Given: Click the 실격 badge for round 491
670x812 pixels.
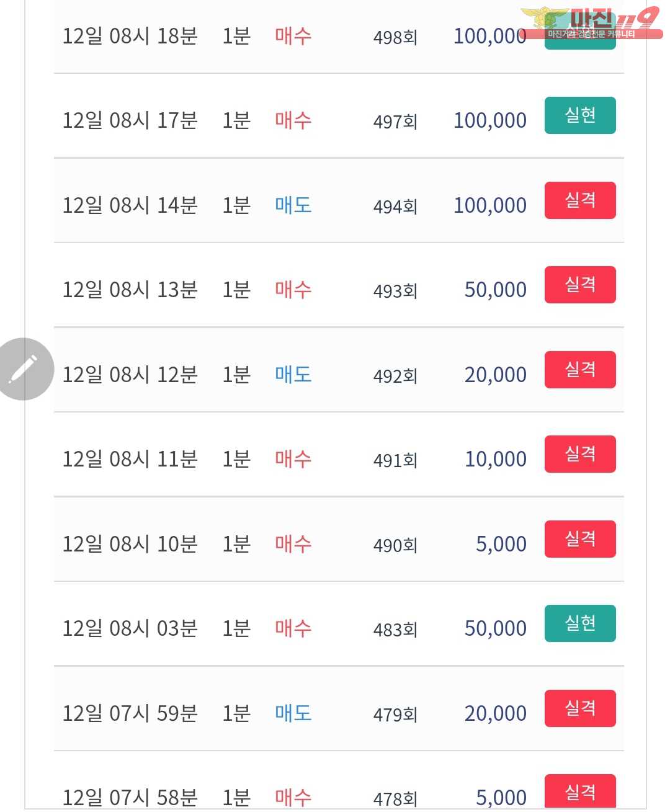Looking at the screenshot, I should (x=579, y=454).
